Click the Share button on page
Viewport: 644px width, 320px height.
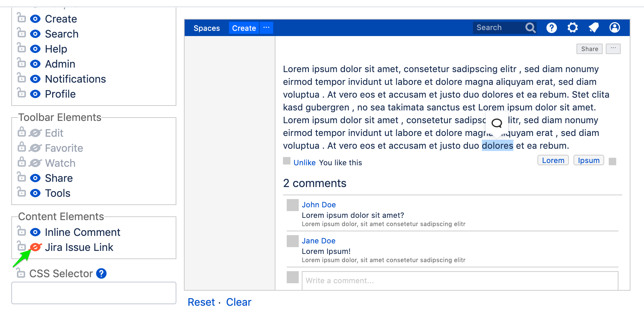pyautogui.click(x=590, y=49)
